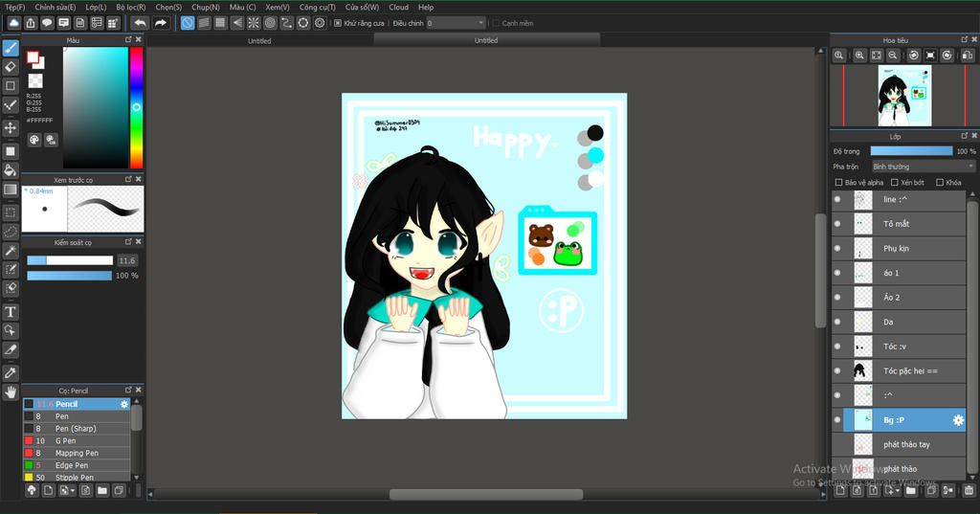Add brush from cloud icon below brush list
980x514 pixels.
tap(32, 491)
